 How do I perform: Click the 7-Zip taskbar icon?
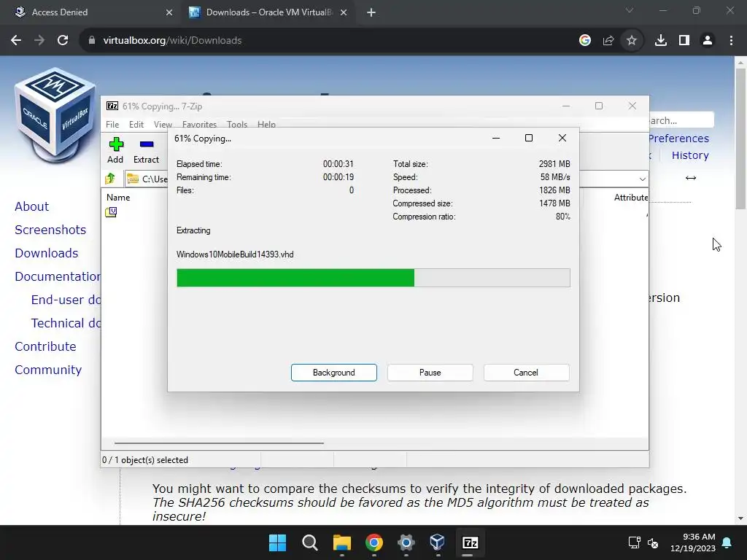471,542
